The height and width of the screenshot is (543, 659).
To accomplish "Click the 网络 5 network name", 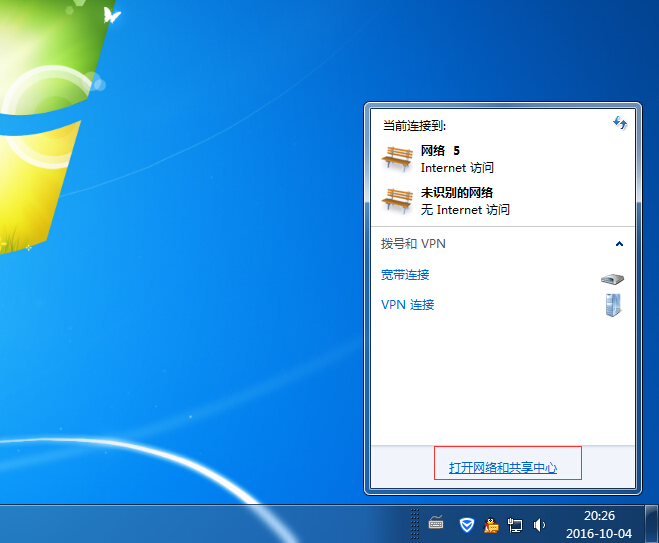I will click(440, 150).
